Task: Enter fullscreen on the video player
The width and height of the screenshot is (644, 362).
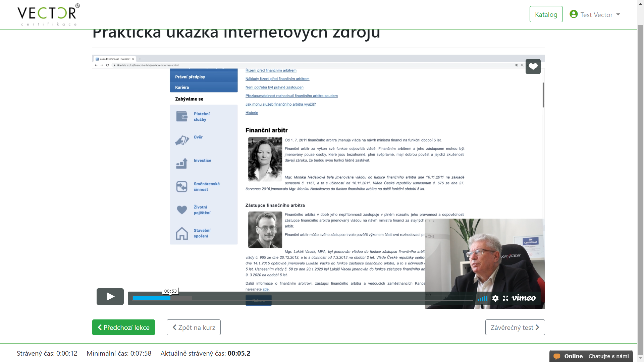Action: click(506, 298)
